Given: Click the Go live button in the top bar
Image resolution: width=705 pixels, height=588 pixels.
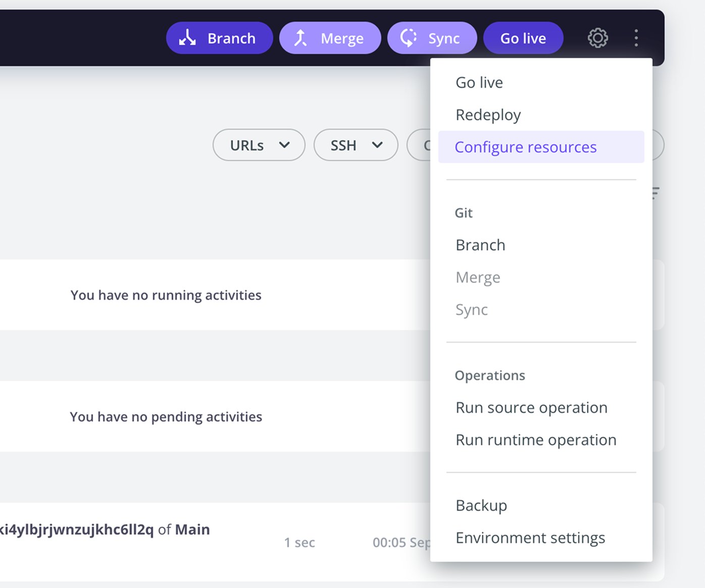Looking at the screenshot, I should click(x=523, y=38).
